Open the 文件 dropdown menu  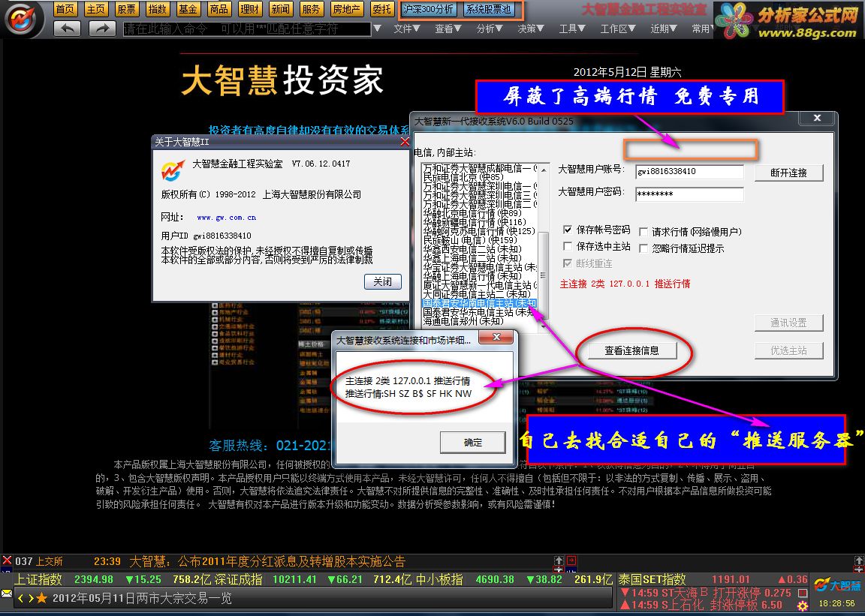(406, 29)
